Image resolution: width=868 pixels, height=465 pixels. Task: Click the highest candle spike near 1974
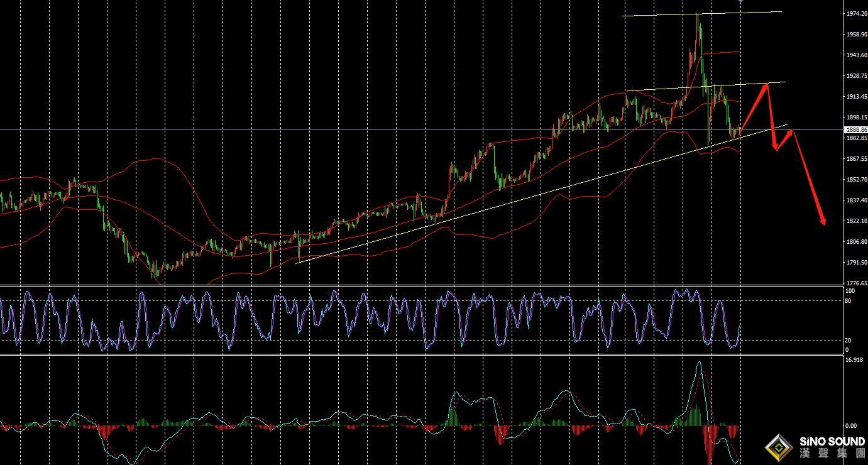tap(698, 16)
